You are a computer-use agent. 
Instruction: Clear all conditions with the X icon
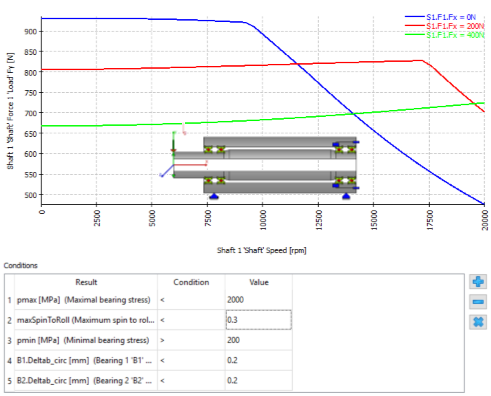(478, 322)
